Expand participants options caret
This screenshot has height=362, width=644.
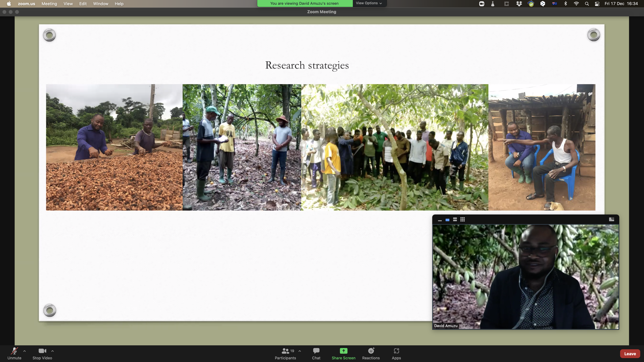pos(300,351)
